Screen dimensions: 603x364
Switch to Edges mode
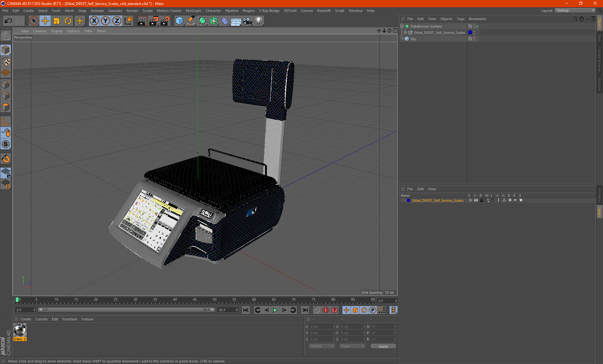pos(6,96)
